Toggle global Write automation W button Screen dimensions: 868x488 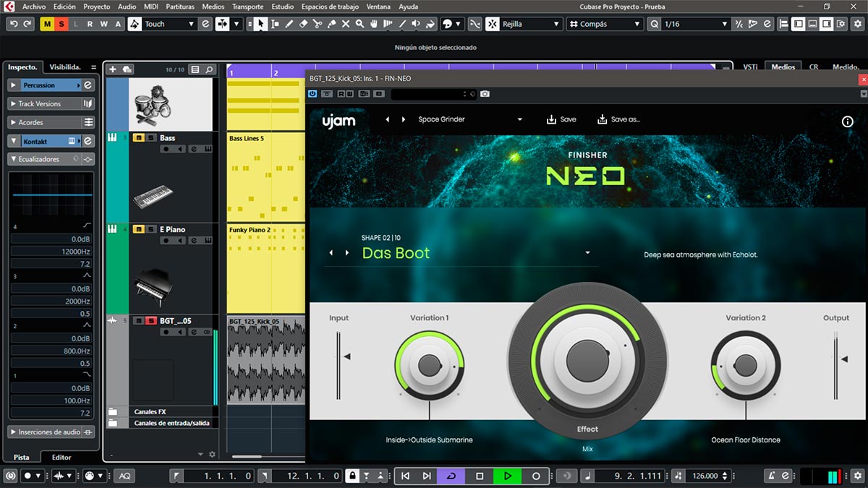(x=104, y=24)
